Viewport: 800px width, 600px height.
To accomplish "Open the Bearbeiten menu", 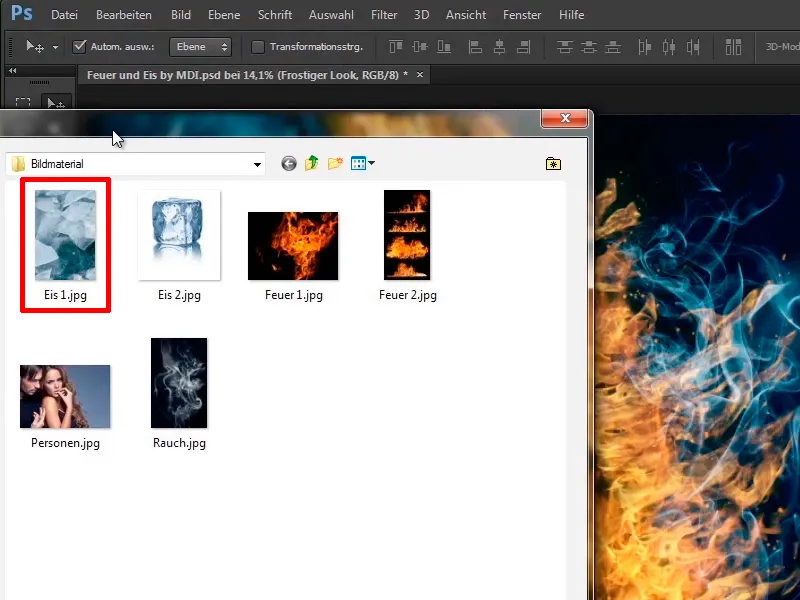I will 123,15.
